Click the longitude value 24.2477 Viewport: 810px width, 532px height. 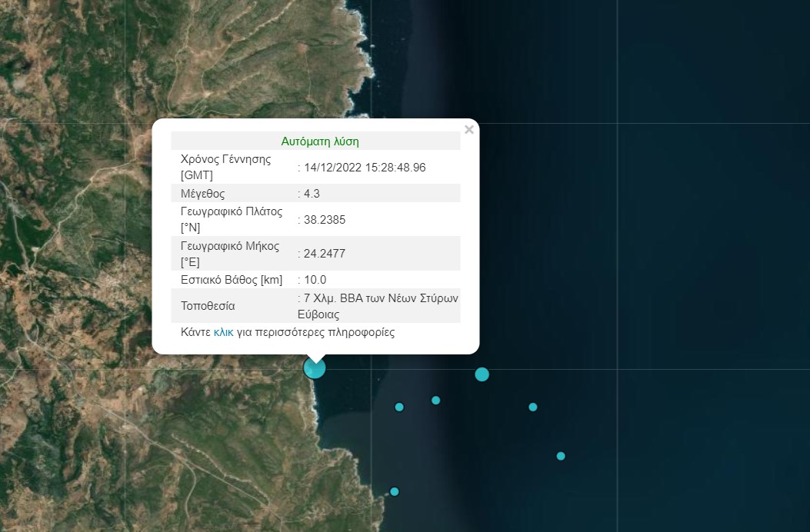point(325,254)
